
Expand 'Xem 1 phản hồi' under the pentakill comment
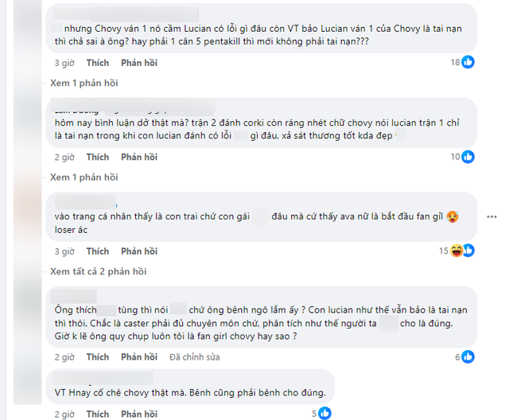click(84, 83)
